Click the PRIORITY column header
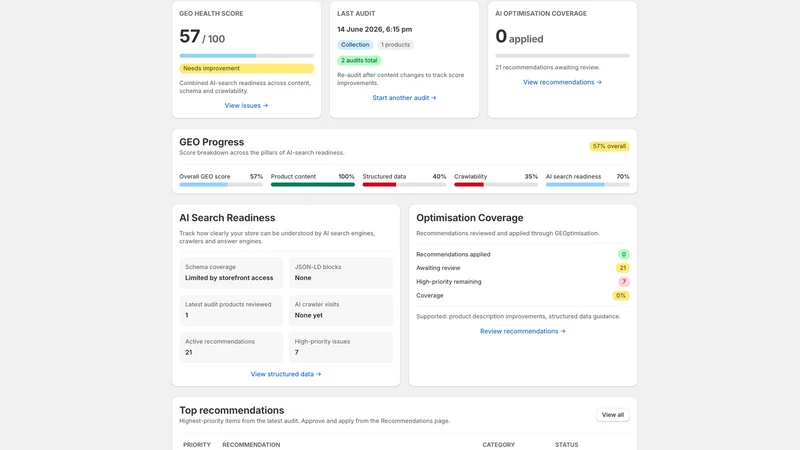This screenshot has height=450, width=800. 197,445
